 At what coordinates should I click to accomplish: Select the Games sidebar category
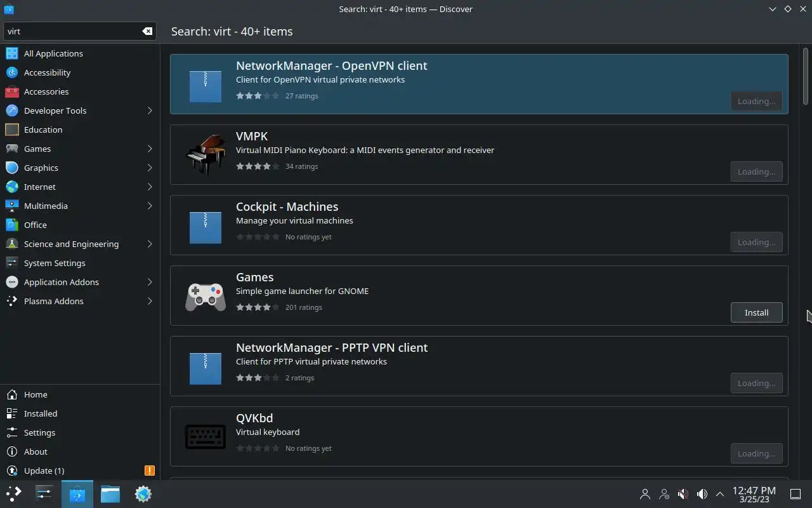[80, 149]
